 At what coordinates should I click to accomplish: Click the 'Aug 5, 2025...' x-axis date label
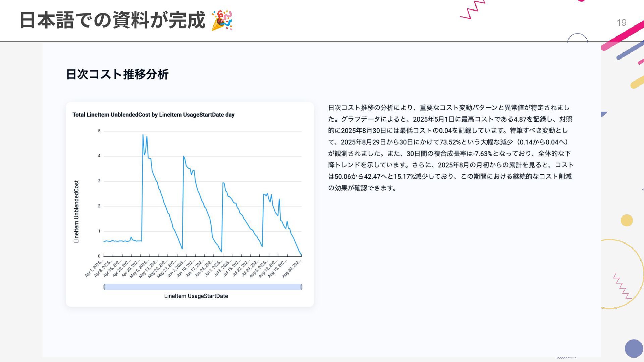click(259, 268)
